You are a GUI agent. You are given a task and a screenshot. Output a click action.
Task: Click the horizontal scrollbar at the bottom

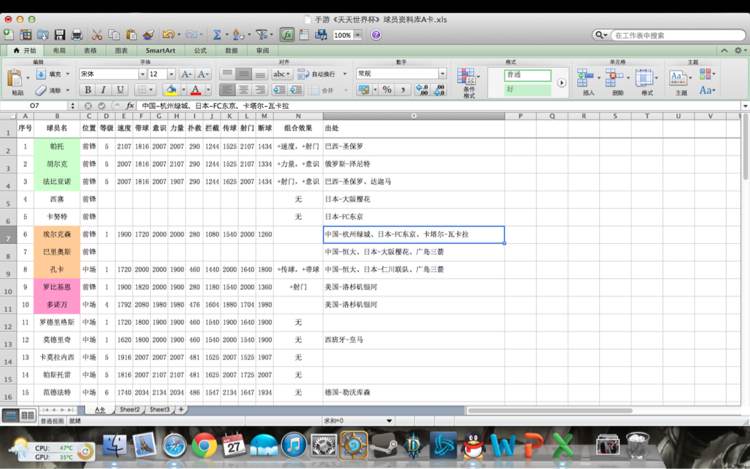point(550,410)
